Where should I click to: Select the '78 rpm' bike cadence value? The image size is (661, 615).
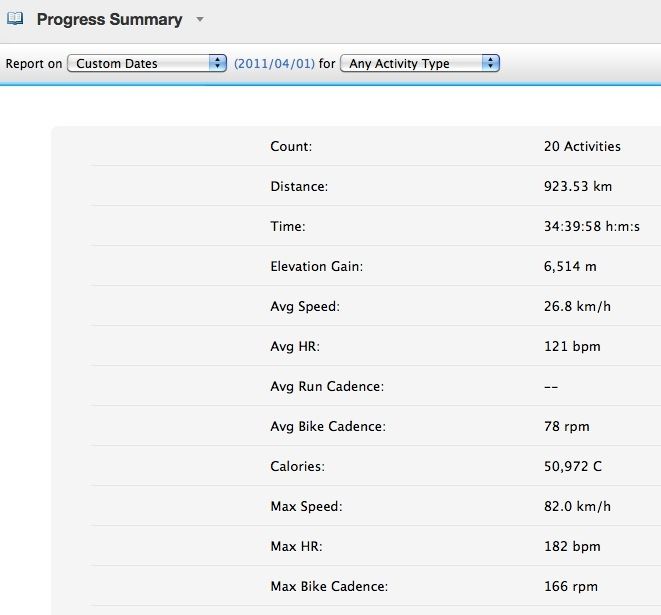tap(567, 427)
